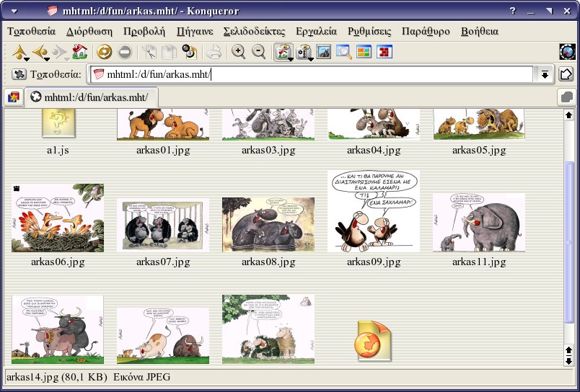Screen dimensions: 580x392
Task: Open the Σελιδοδείκτες menu
Action: click(x=255, y=32)
